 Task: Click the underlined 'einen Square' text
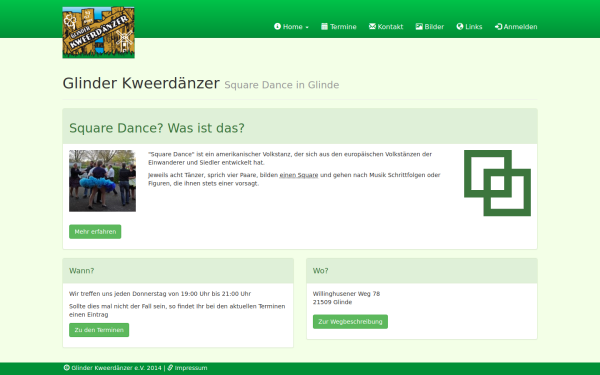[299, 175]
